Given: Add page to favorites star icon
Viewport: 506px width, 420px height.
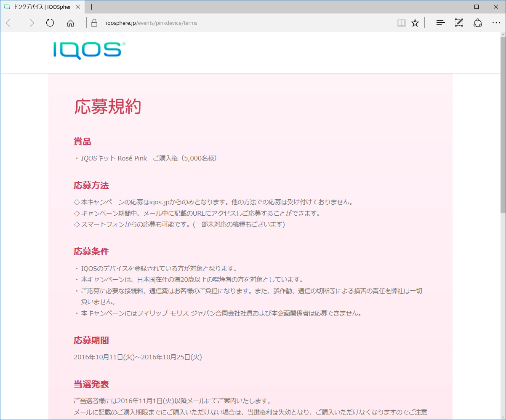Looking at the screenshot, I should pos(415,23).
